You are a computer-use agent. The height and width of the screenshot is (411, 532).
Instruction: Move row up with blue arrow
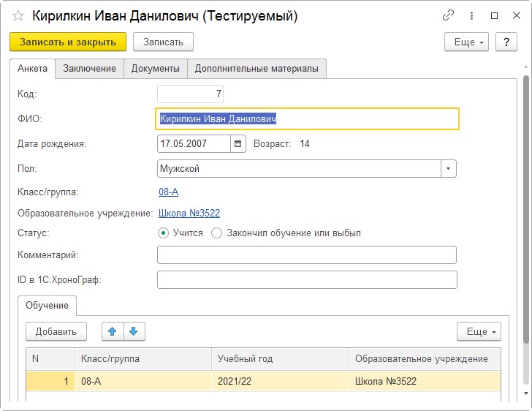pyautogui.click(x=113, y=331)
